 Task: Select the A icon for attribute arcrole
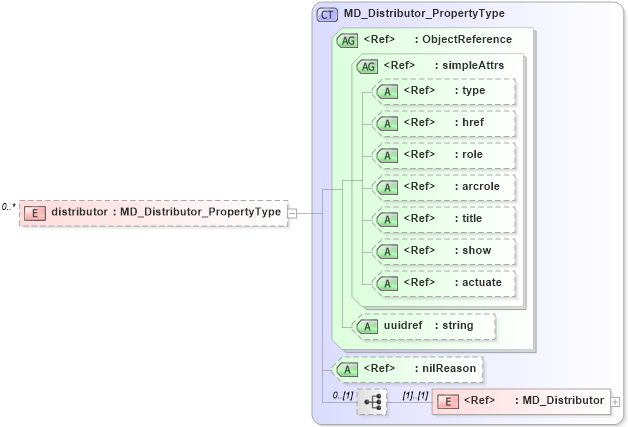pyautogui.click(x=387, y=187)
